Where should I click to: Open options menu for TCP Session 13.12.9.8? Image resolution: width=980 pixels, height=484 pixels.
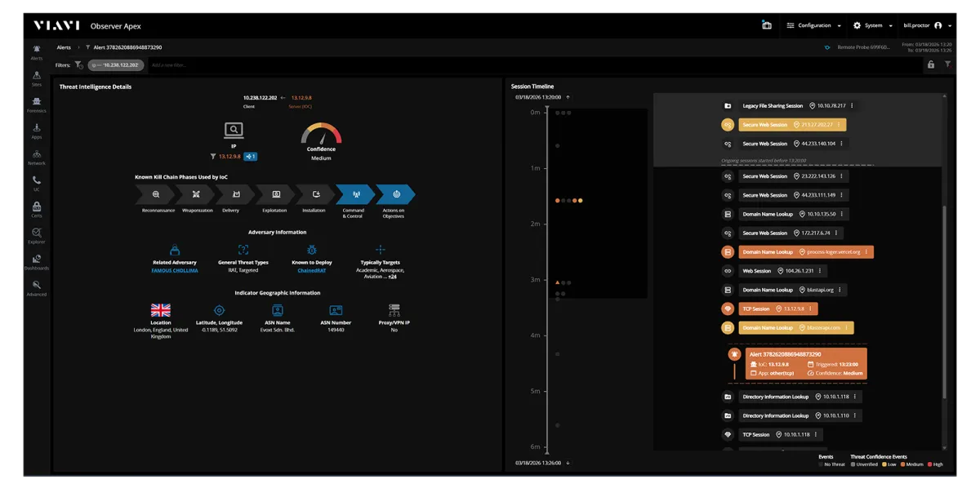pyautogui.click(x=811, y=309)
